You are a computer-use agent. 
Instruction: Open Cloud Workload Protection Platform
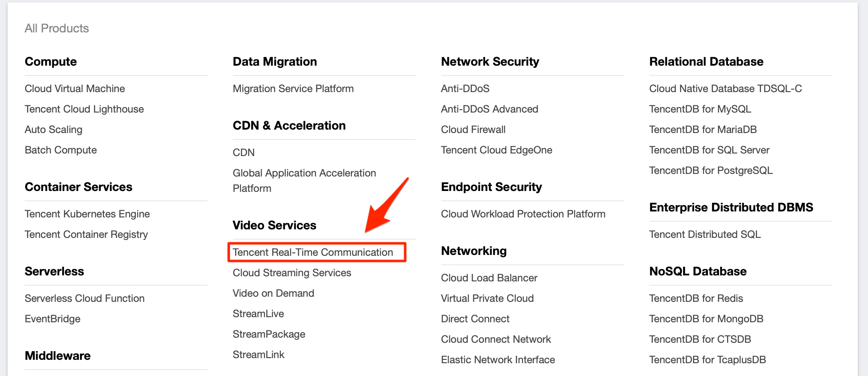(523, 214)
